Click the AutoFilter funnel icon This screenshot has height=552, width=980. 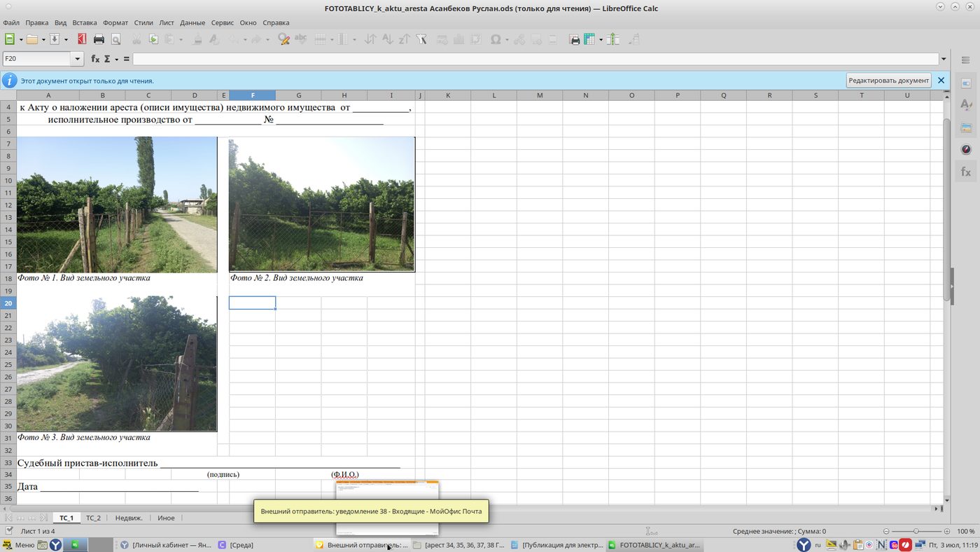(421, 39)
